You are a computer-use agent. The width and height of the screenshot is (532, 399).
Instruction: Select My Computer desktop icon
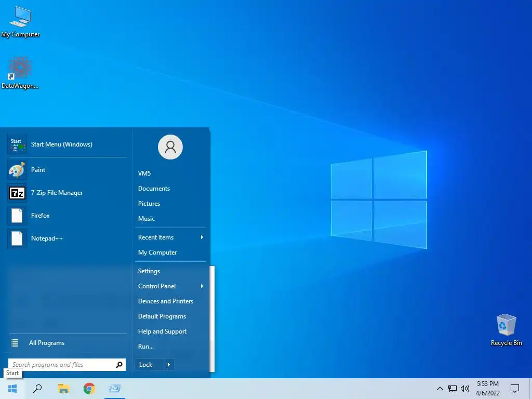tap(20, 22)
